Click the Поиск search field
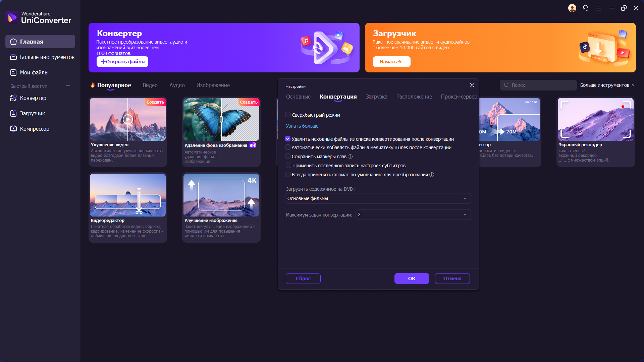 pyautogui.click(x=538, y=85)
